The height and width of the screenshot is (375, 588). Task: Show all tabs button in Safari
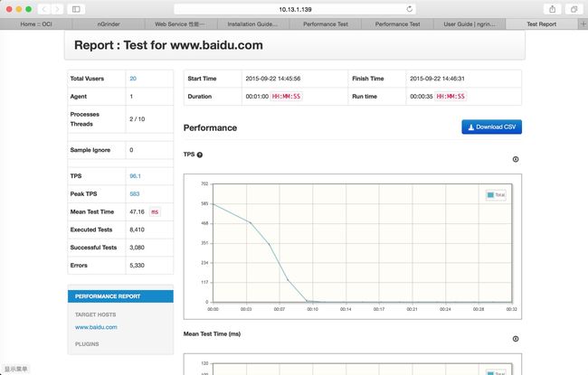(574, 9)
